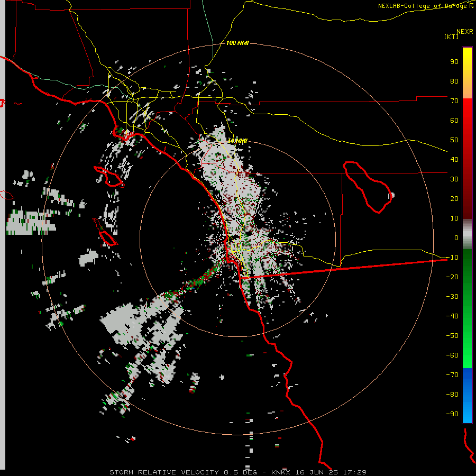Click the -70 value on velocity scale
Viewport: 476px width, 476px height.
452,375
